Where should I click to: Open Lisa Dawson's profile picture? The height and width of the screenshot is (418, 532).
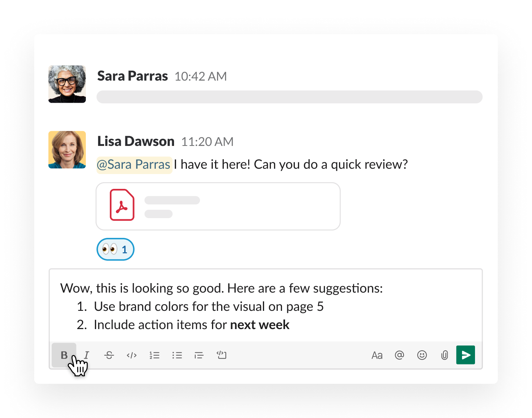click(67, 150)
